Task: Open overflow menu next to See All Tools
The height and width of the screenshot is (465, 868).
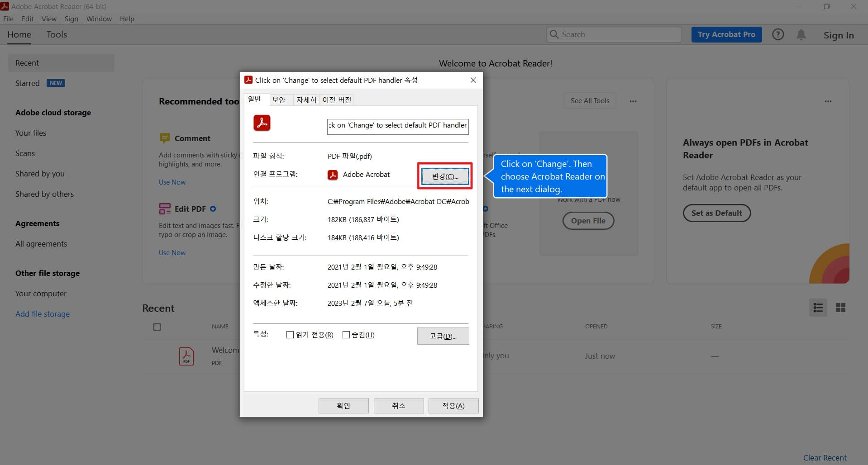Action: pyautogui.click(x=633, y=101)
